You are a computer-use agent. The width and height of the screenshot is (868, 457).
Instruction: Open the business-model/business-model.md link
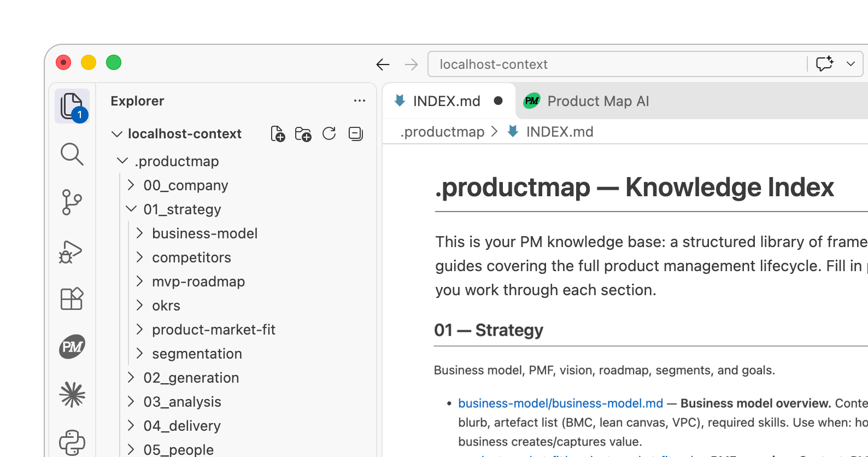pyautogui.click(x=560, y=403)
